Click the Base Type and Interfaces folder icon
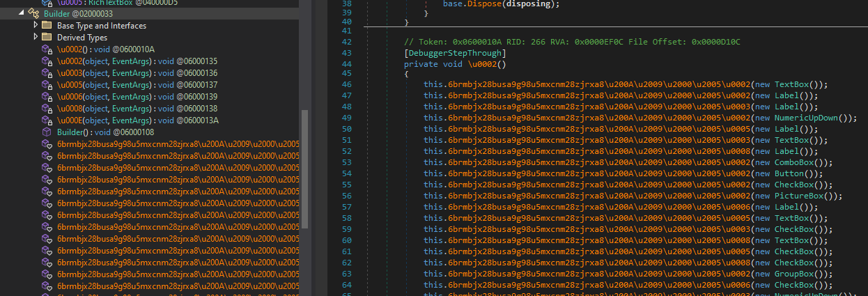This screenshot has height=296, width=868. click(47, 26)
